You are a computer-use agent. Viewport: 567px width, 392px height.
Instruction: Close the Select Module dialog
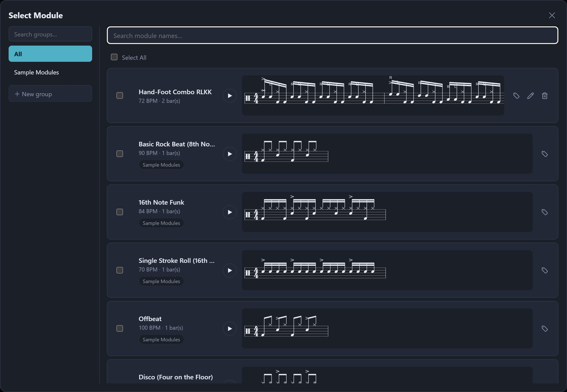tap(552, 15)
